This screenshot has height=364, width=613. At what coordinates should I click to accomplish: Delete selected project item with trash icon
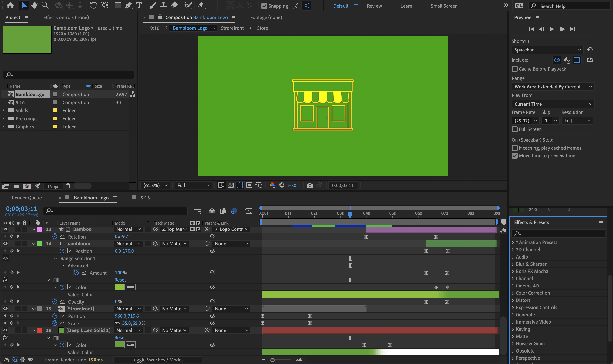pyautogui.click(x=68, y=186)
